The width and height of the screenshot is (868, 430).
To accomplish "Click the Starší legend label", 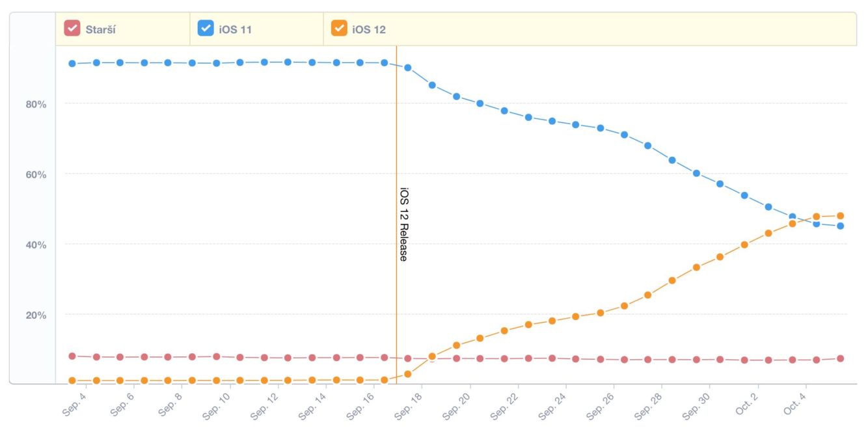I will point(100,29).
